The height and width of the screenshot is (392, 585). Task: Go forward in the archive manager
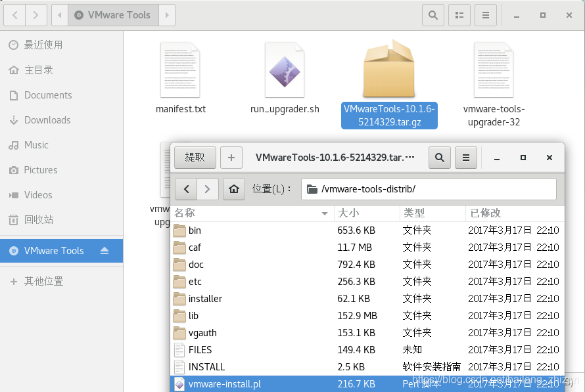pos(208,189)
